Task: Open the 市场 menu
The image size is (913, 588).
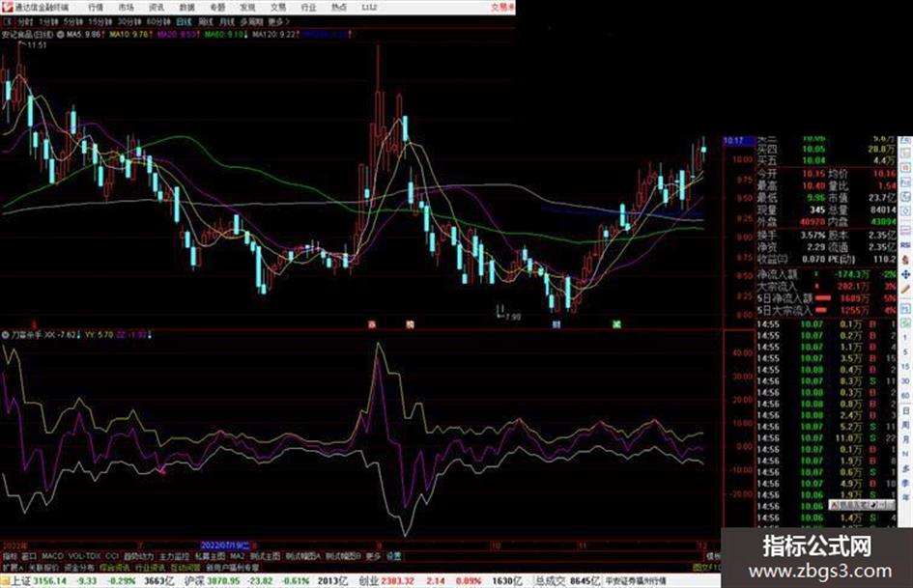Action: pos(126,7)
